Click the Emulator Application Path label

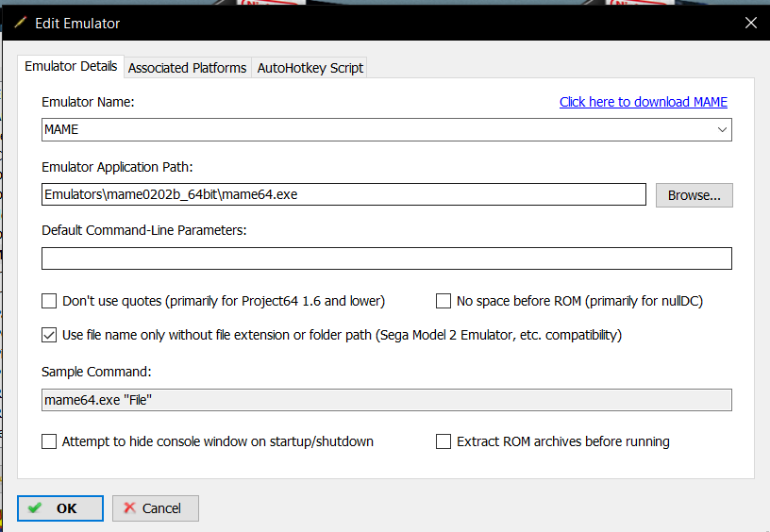tap(117, 167)
